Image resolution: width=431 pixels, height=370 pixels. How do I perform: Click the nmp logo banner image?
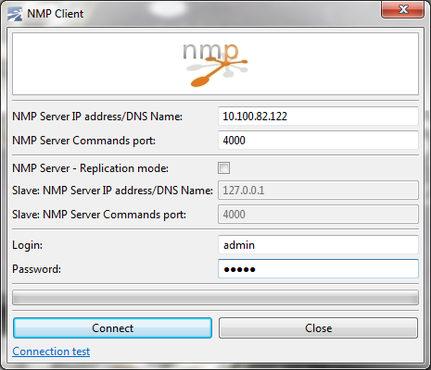pos(216,64)
